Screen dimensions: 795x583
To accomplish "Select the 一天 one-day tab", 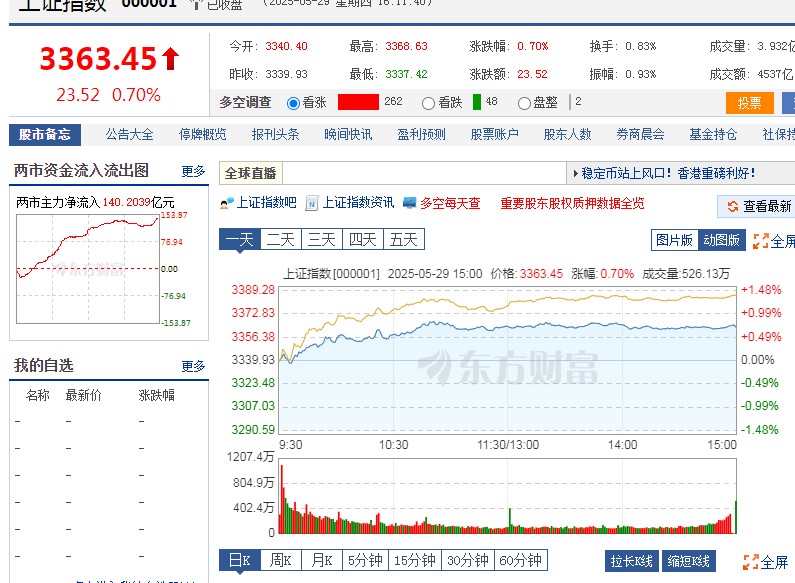I will [x=240, y=239].
